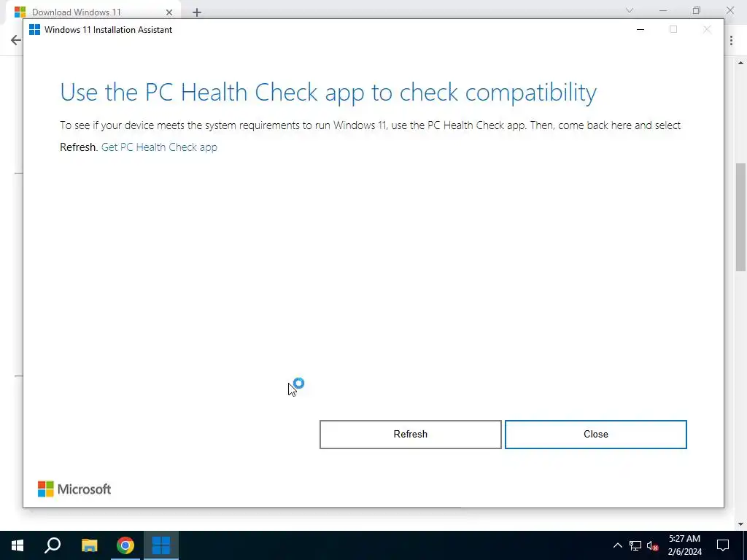
Task: Click the Windows logo in the assistant title bar
Action: click(x=34, y=29)
